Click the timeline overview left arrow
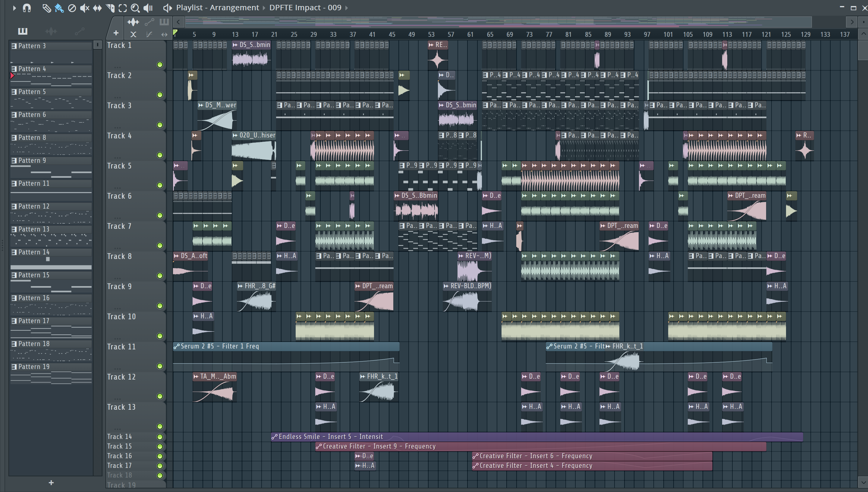 tap(178, 22)
